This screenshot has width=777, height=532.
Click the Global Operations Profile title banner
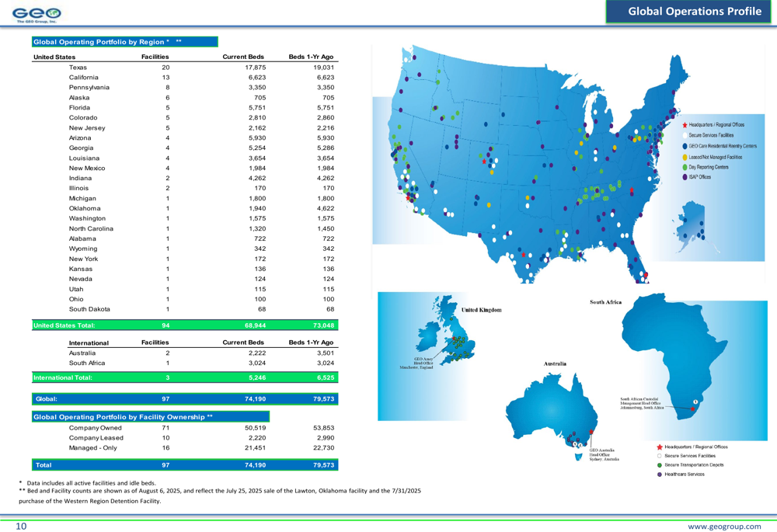point(688,12)
